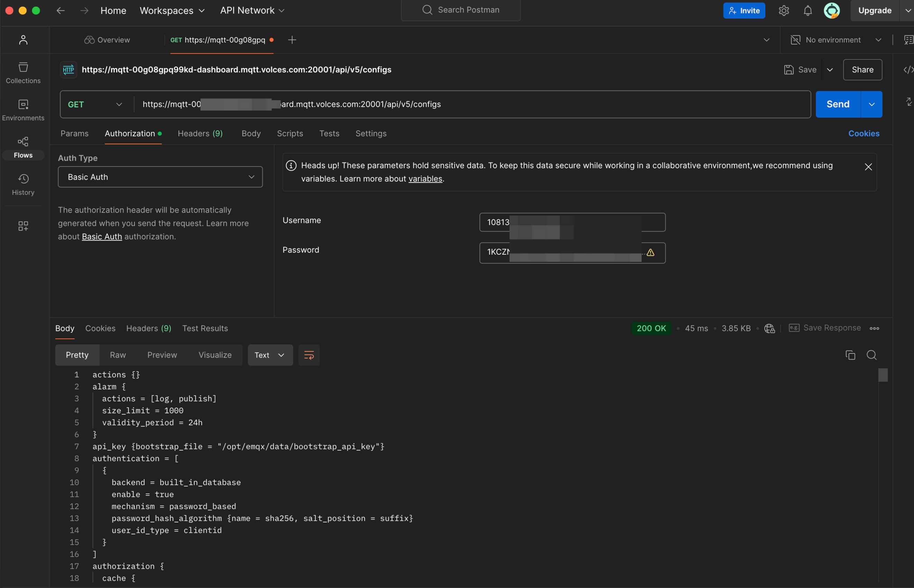The width and height of the screenshot is (914, 588).
Task: Select the Raw response view
Action: 118,355
